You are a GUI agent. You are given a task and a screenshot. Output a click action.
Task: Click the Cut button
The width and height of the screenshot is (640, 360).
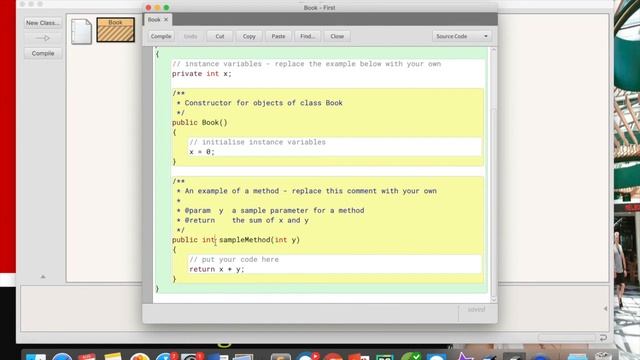click(220, 36)
